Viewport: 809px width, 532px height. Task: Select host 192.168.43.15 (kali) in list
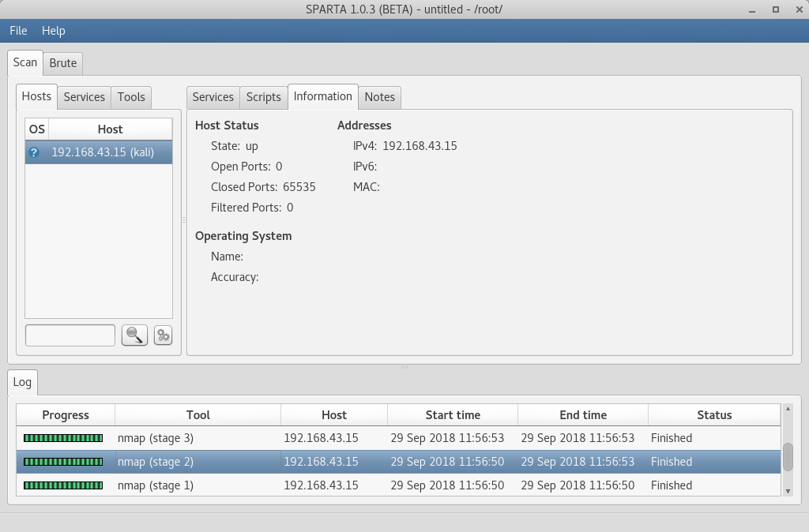pos(99,152)
